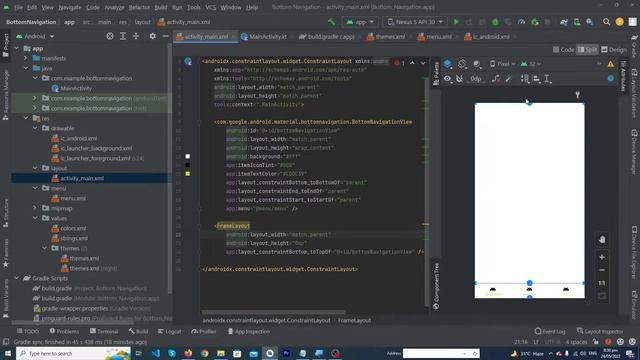Click Expand All in project panel

point(123,36)
